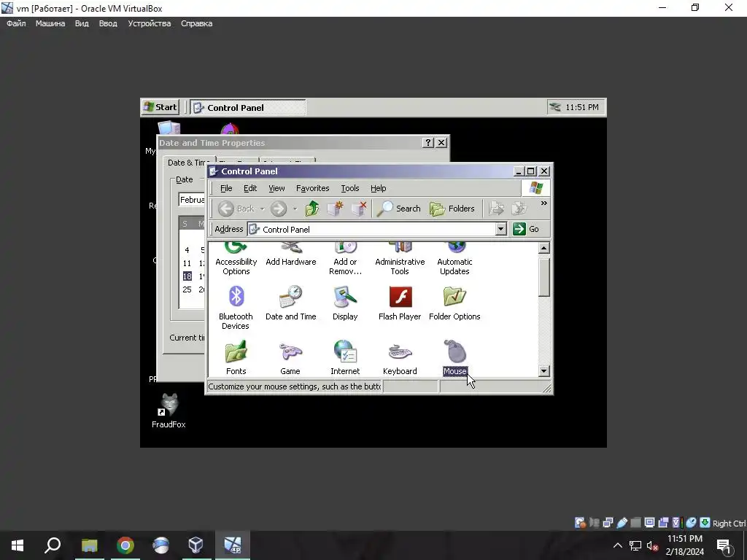Select the Internet options applet

pyautogui.click(x=345, y=357)
